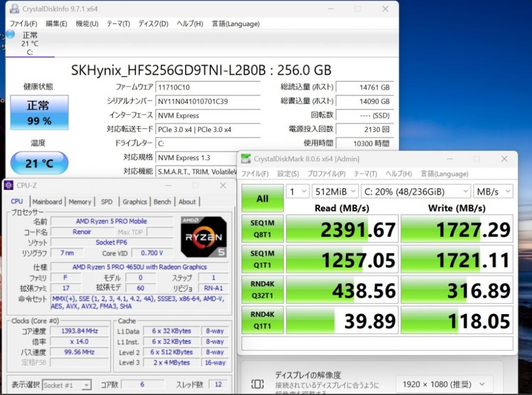
Task: Open 機能(U) menu in CrystalDiskInfo
Action: coord(87,24)
